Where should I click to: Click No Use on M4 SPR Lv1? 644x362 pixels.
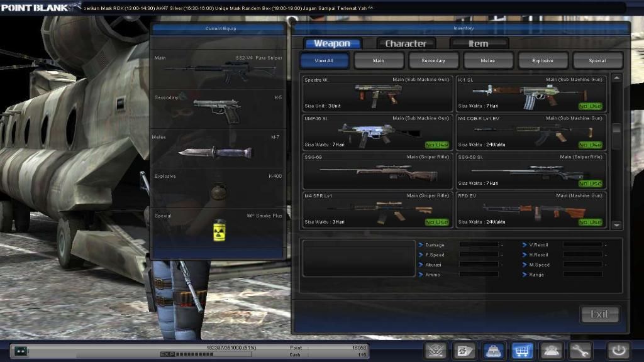(436, 222)
